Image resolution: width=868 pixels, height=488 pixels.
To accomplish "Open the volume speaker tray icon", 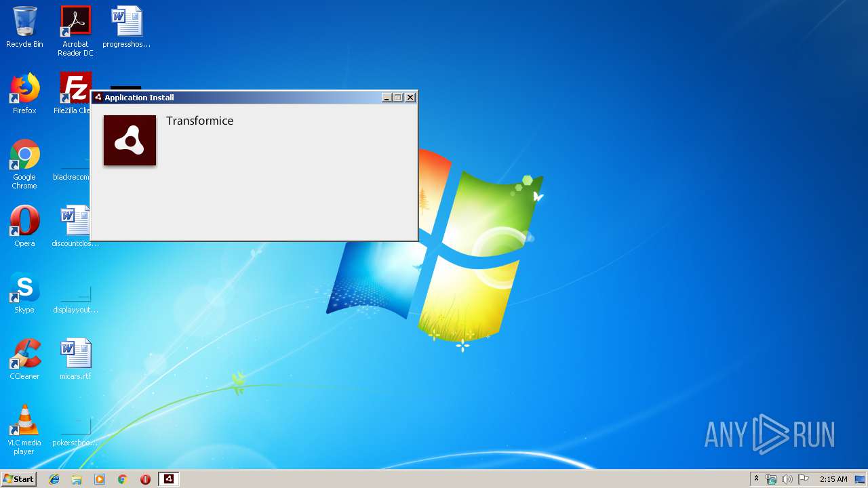I will click(787, 479).
